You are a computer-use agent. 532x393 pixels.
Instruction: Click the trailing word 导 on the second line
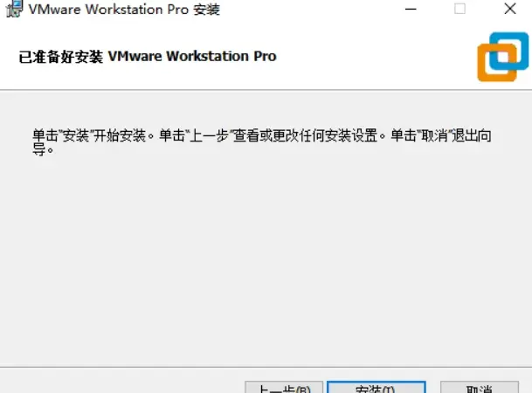click(x=38, y=149)
